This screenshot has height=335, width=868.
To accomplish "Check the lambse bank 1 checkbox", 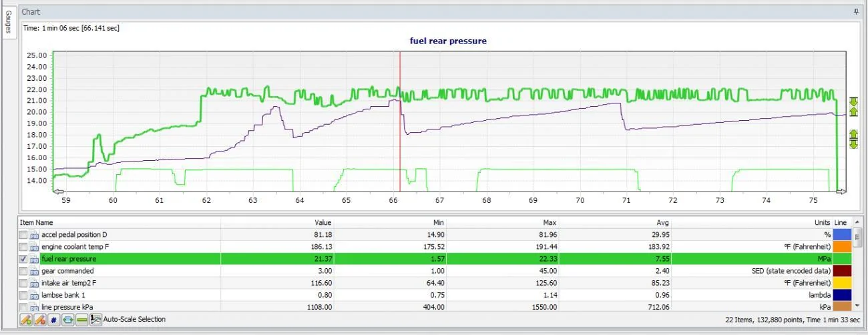I will (x=24, y=295).
